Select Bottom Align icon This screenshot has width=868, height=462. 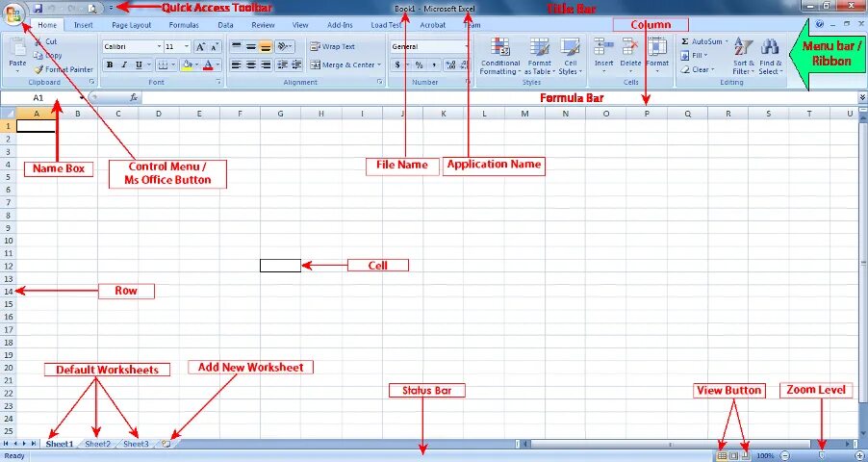click(266, 47)
